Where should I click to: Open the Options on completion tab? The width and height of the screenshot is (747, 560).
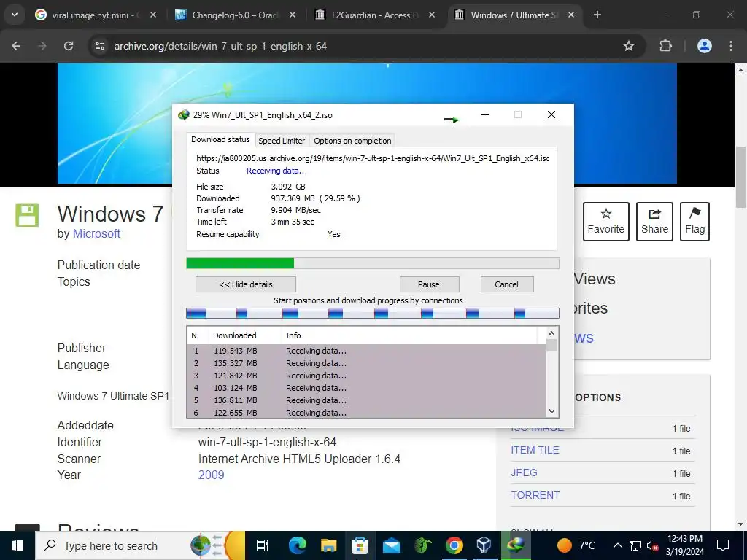(352, 141)
